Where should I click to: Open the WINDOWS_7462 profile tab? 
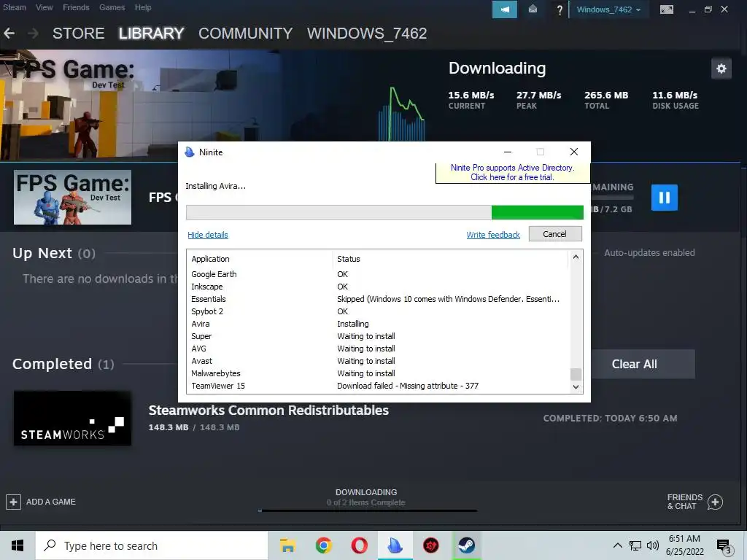pyautogui.click(x=367, y=34)
